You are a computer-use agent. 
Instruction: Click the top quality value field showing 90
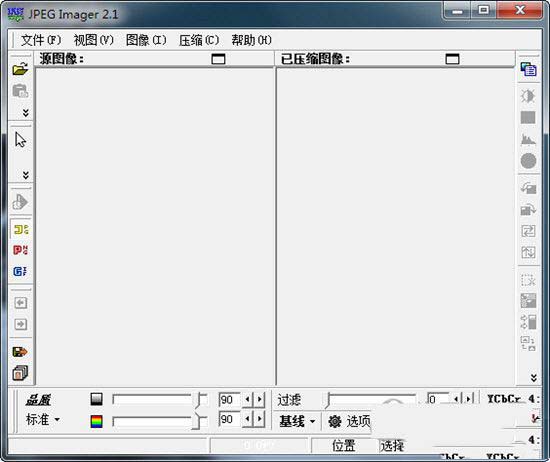tap(229, 400)
